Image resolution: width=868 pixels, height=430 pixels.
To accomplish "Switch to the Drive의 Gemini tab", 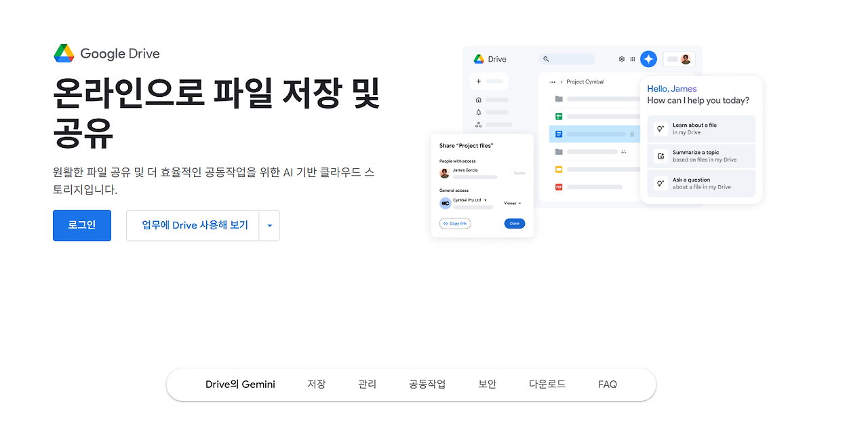I will (240, 384).
